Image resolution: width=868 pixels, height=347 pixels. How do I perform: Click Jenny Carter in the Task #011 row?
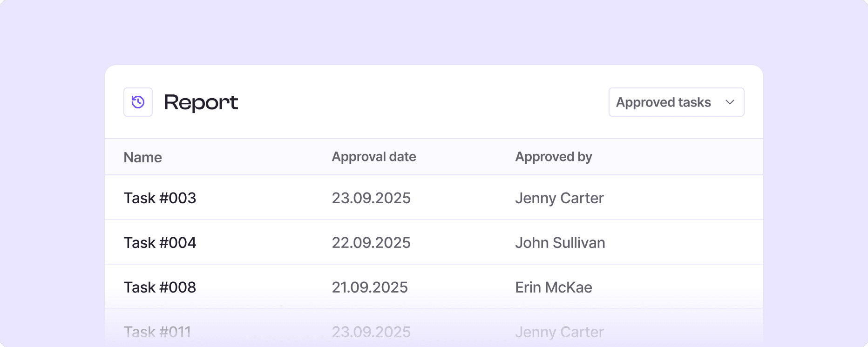[559, 332]
